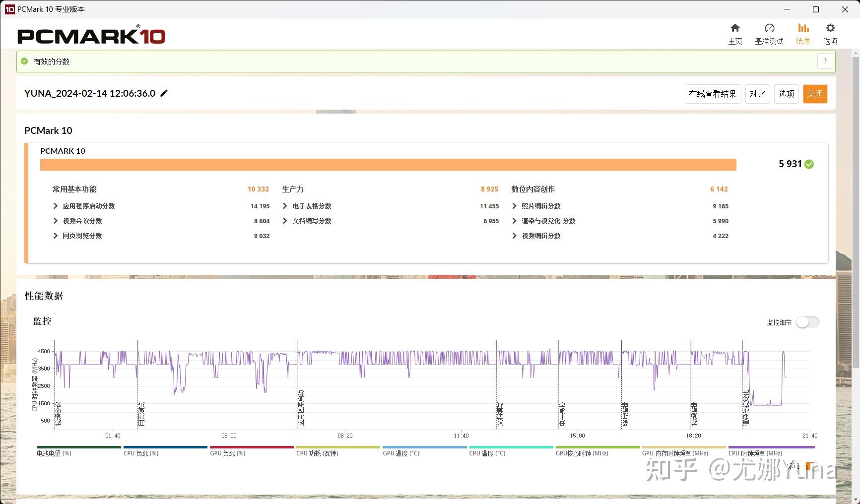Click the orange 关闭 button

[x=815, y=94]
